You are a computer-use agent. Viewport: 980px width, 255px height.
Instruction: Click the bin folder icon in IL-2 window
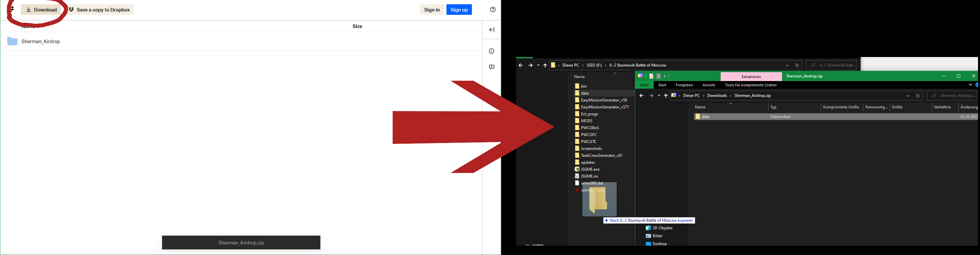pos(577,86)
